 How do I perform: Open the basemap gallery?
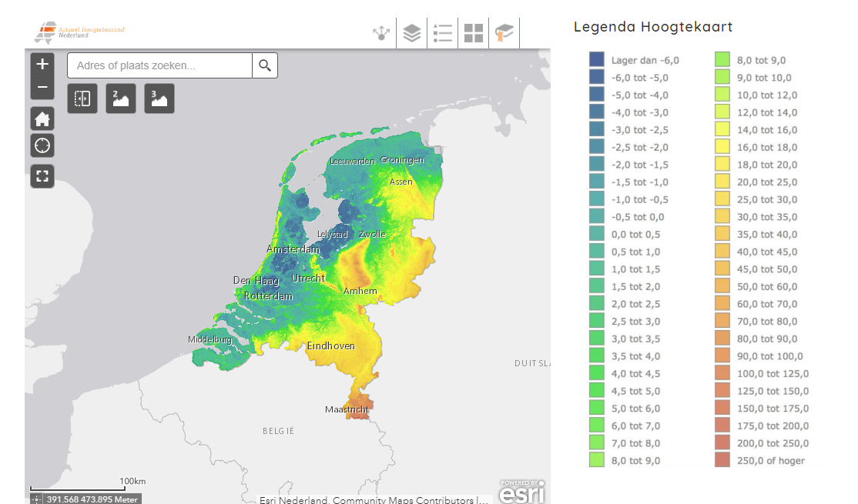(474, 33)
